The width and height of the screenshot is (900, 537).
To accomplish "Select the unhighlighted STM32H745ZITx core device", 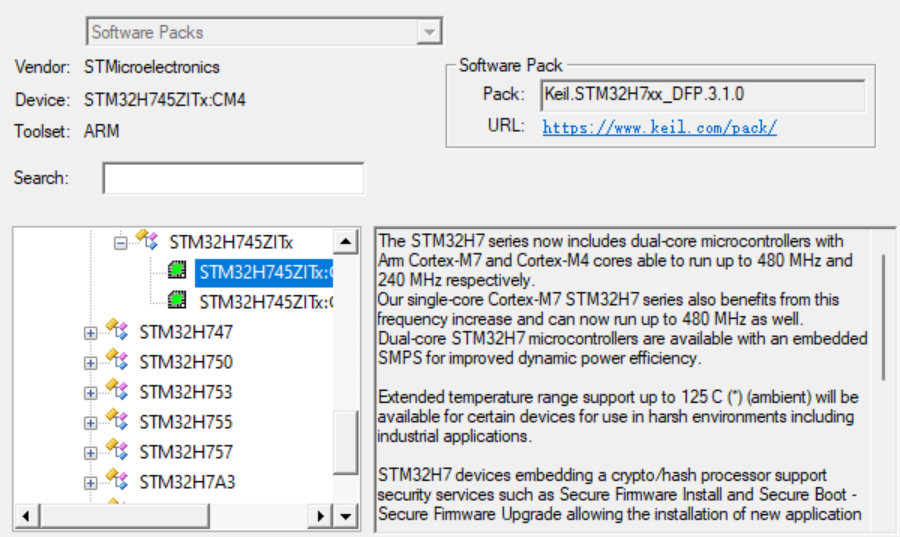I will click(265, 302).
